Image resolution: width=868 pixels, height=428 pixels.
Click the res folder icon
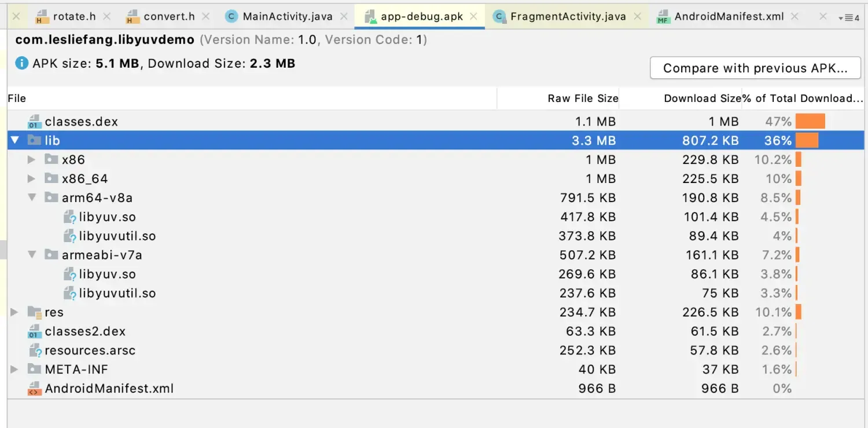click(x=34, y=312)
